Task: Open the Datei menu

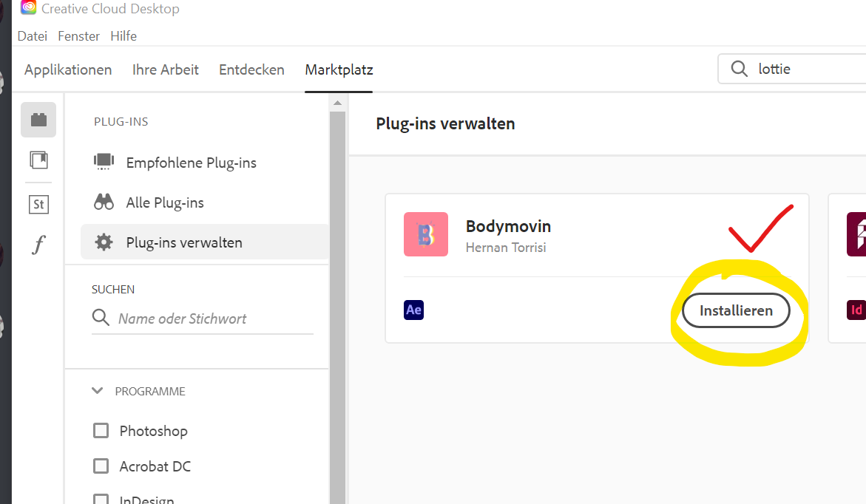Action: click(32, 35)
